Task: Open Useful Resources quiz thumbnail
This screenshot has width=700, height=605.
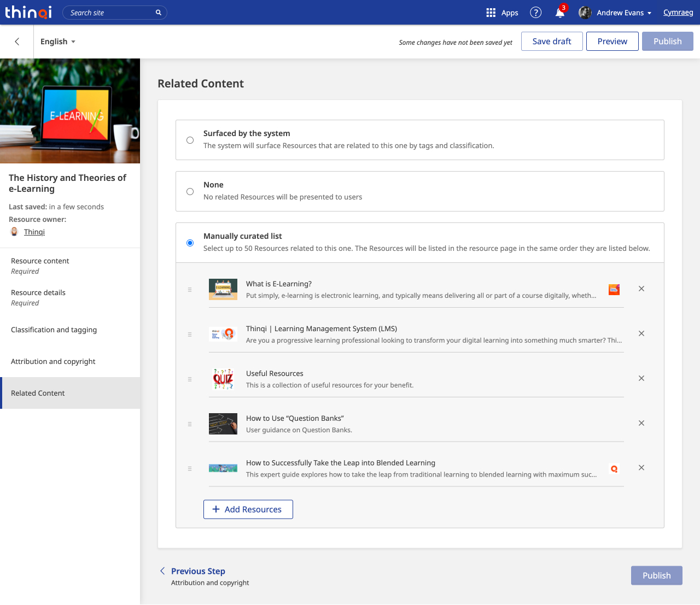Action: click(223, 379)
